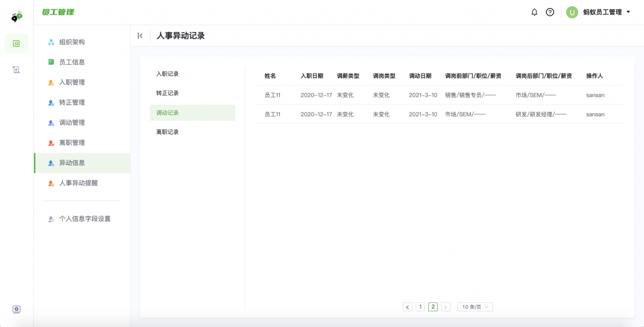The height and width of the screenshot is (327, 644).
Task: Go to page 1 in pagination
Action: click(421, 307)
